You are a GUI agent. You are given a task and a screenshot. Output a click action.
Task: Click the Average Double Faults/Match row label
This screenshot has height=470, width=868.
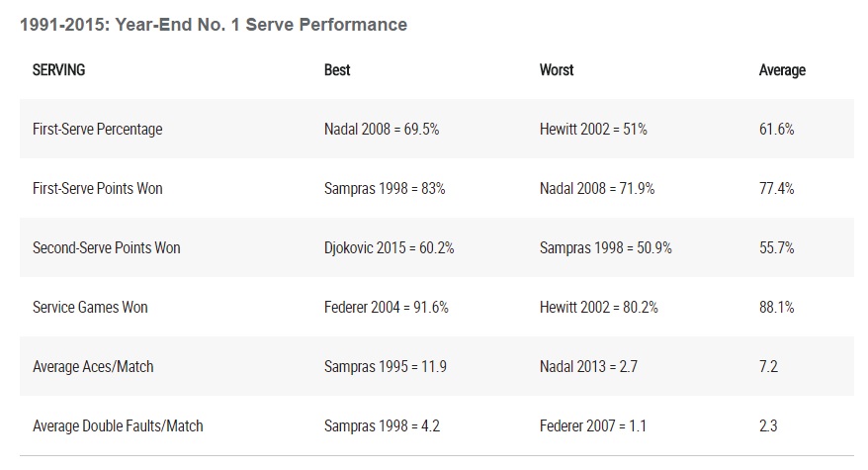pos(118,426)
